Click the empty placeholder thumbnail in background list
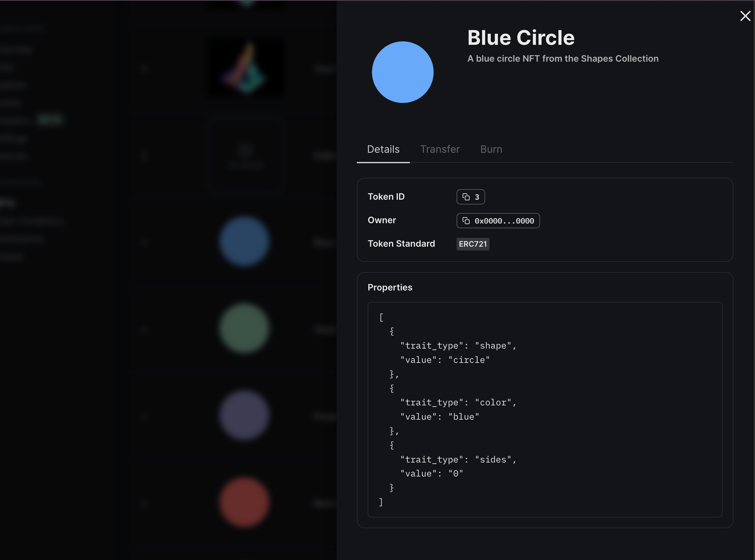755x560 pixels. [x=246, y=155]
